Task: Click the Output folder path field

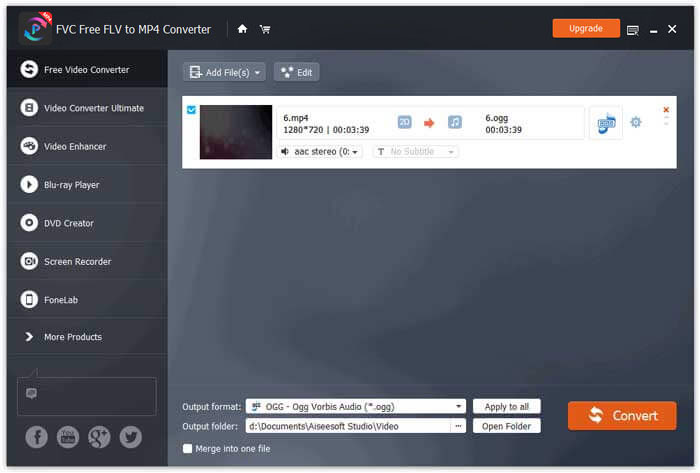Action: point(348,426)
